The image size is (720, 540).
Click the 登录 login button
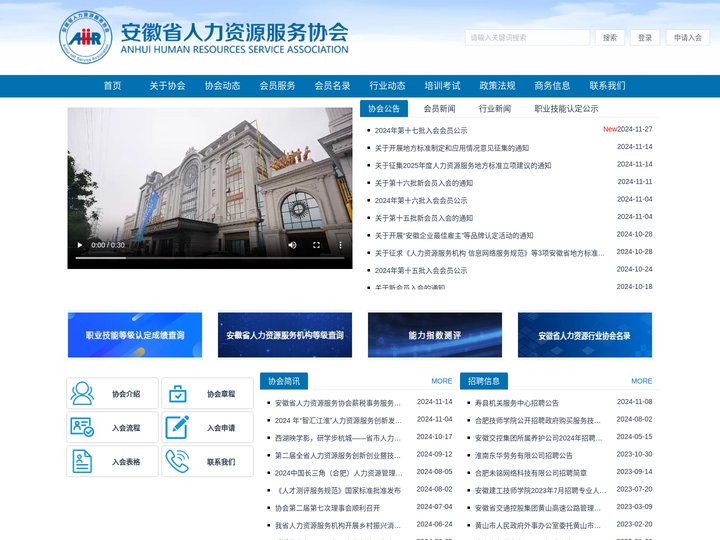tap(645, 38)
